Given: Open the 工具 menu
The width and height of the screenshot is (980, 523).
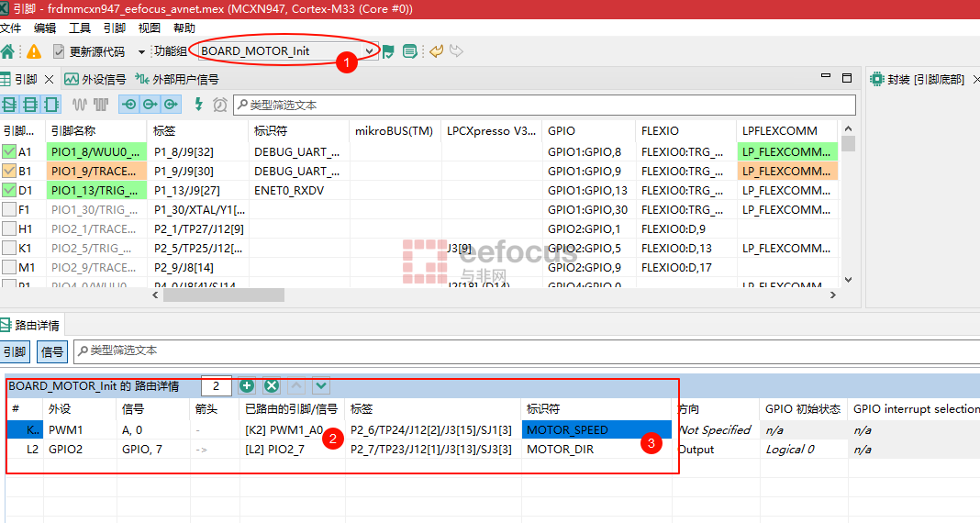Looking at the screenshot, I should coord(80,28).
